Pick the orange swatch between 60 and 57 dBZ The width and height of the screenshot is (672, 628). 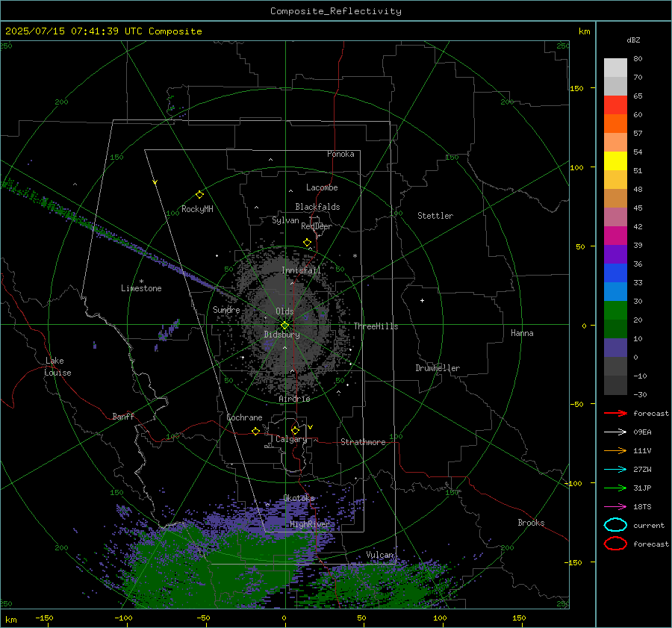coord(615,123)
